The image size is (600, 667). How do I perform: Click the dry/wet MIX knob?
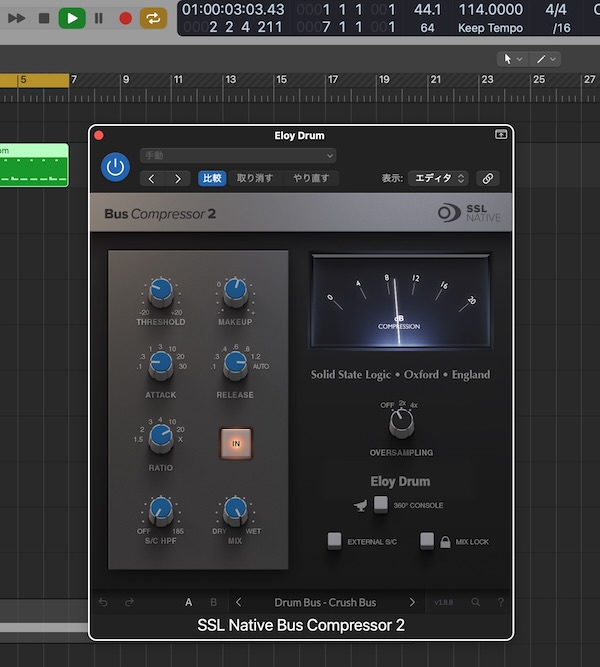(235, 511)
